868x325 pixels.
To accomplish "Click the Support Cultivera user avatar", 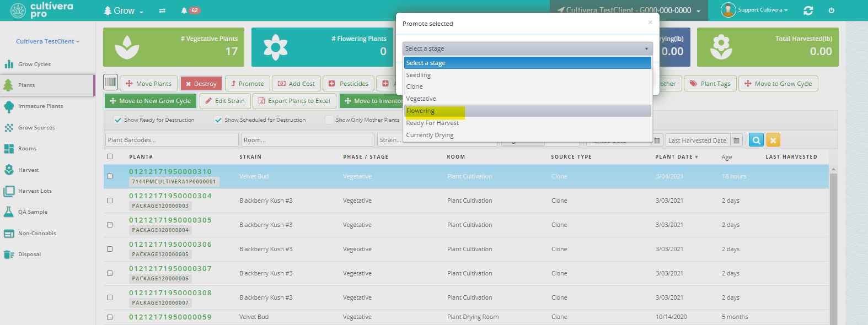I will pyautogui.click(x=728, y=10).
